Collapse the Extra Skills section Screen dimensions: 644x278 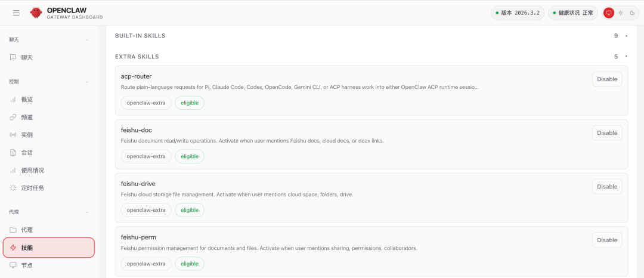(626, 57)
